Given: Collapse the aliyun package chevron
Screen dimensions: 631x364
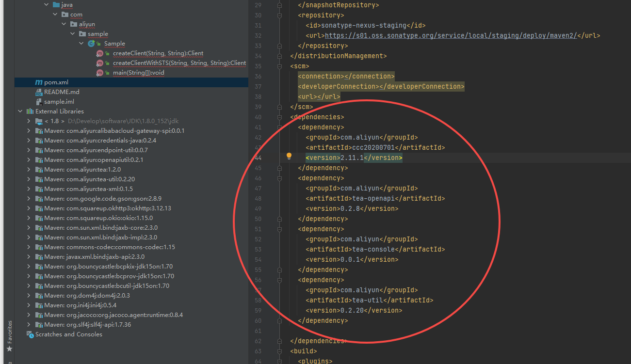Looking at the screenshot, I should coord(65,24).
